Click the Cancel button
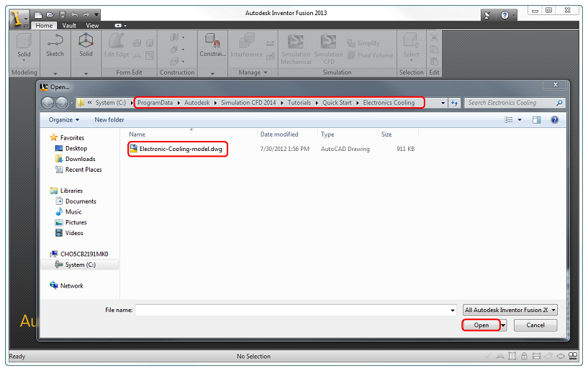This screenshot has height=371, width=588. click(x=535, y=325)
